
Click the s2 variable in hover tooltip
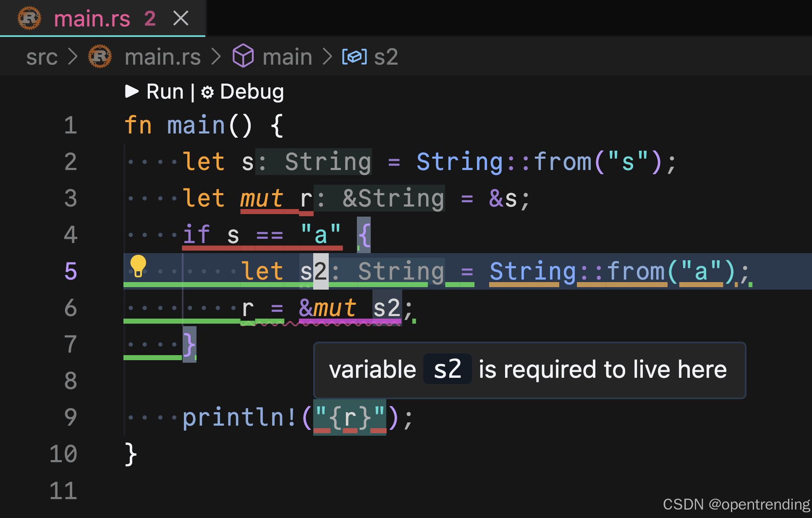pyautogui.click(x=447, y=369)
